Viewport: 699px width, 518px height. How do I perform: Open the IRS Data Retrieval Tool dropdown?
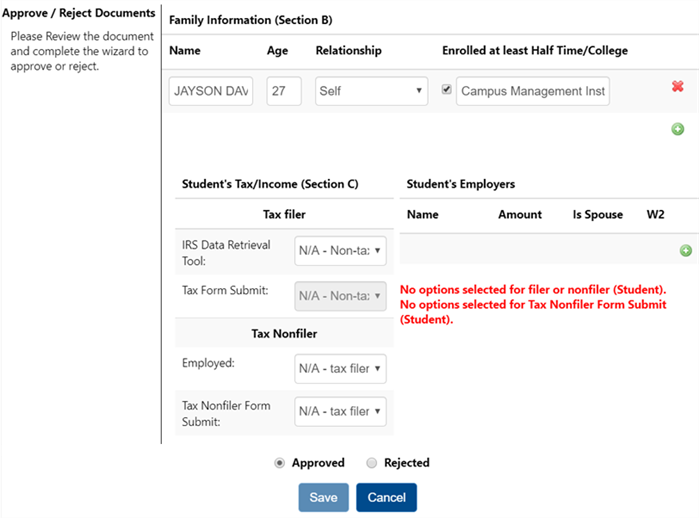click(x=340, y=252)
